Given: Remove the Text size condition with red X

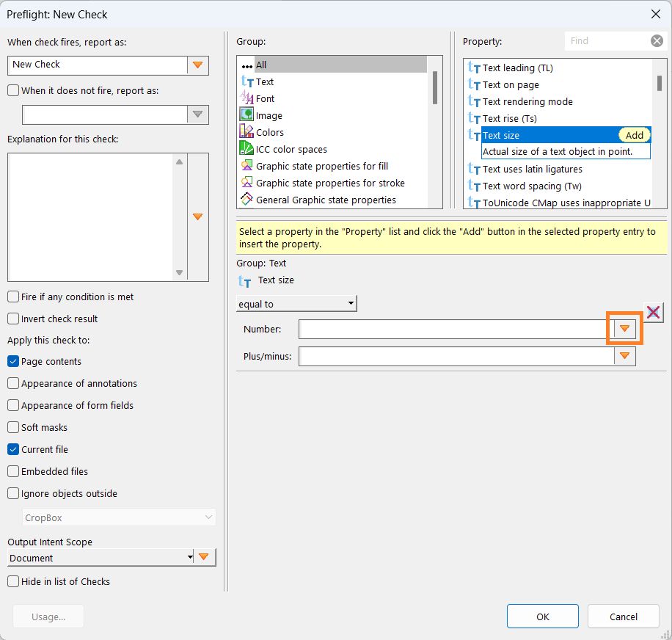Looking at the screenshot, I should click(653, 312).
